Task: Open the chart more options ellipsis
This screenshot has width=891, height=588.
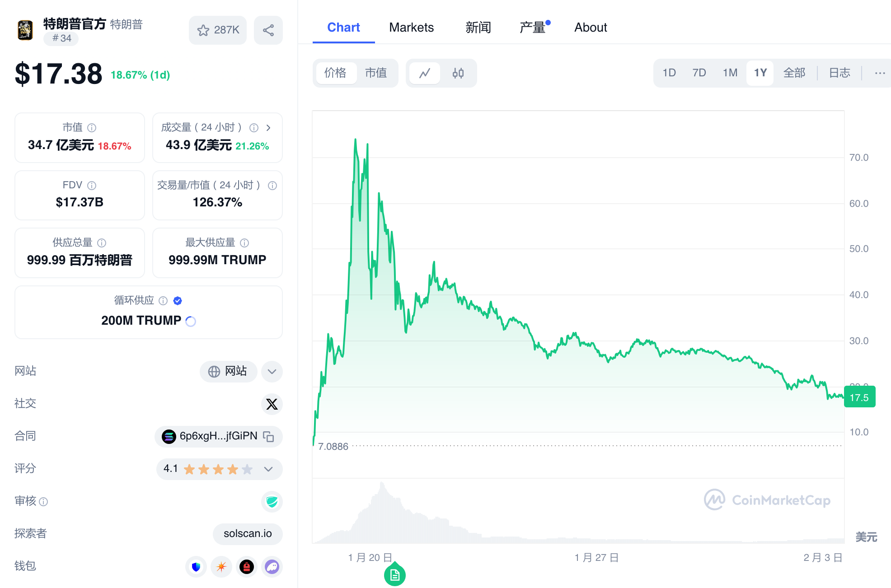Action: (880, 73)
